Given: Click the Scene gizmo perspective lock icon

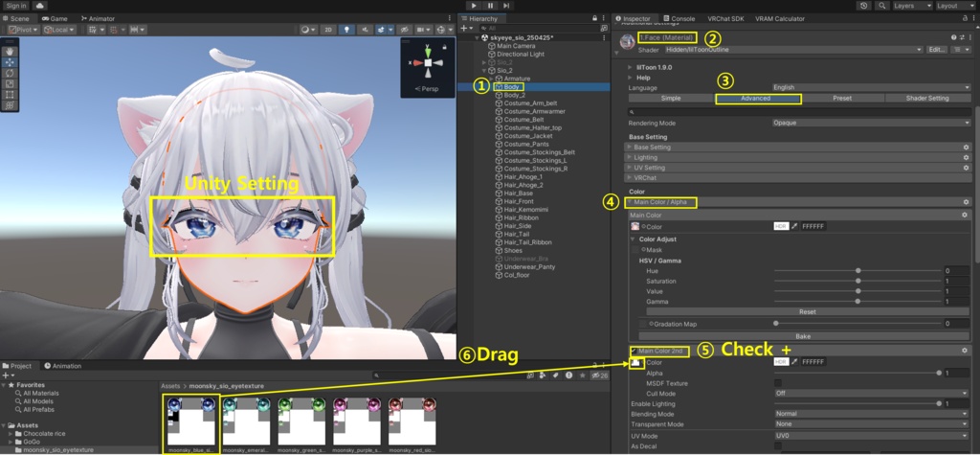Looking at the screenshot, I should coord(444,47).
